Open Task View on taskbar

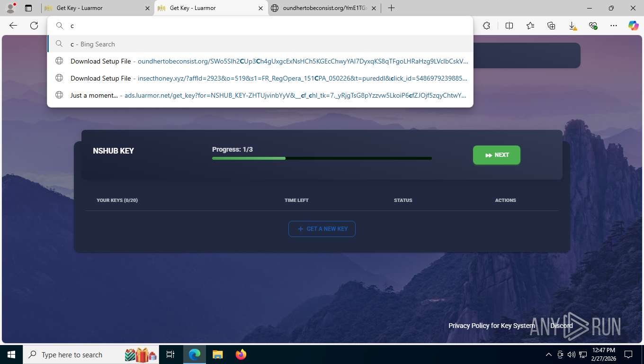point(171,355)
